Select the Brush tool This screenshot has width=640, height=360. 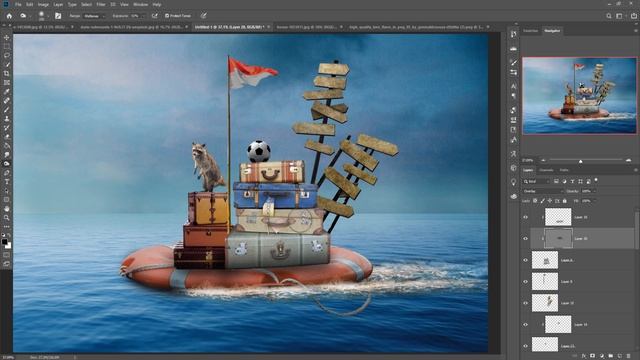coord(7,109)
